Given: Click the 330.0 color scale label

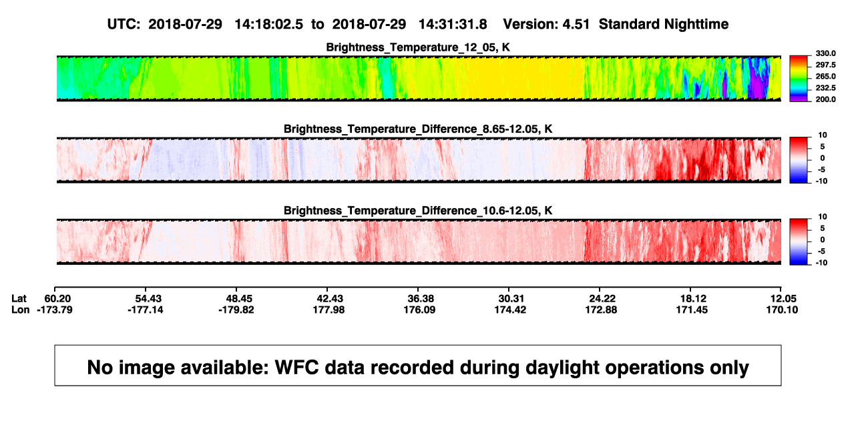Looking at the screenshot, I should (825, 53).
